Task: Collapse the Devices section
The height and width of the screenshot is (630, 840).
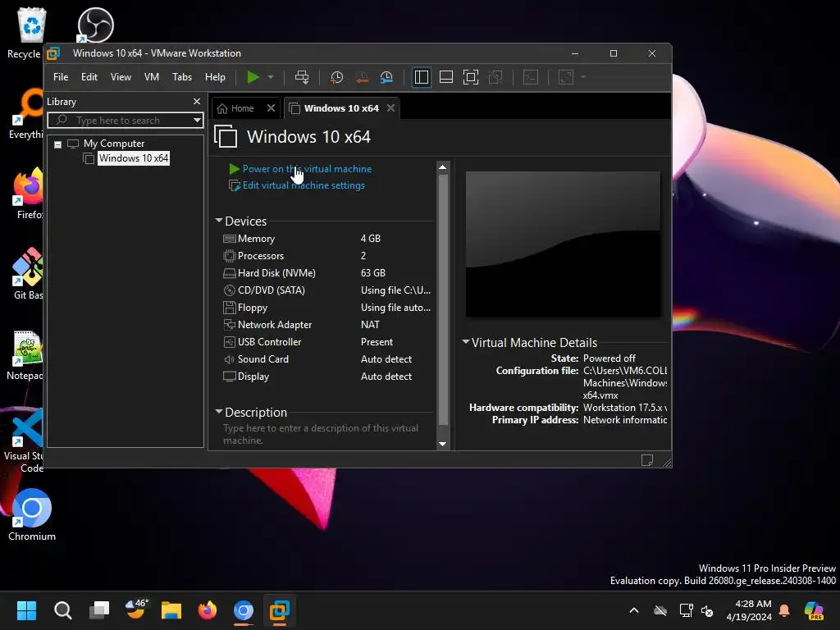Action: 218,221
